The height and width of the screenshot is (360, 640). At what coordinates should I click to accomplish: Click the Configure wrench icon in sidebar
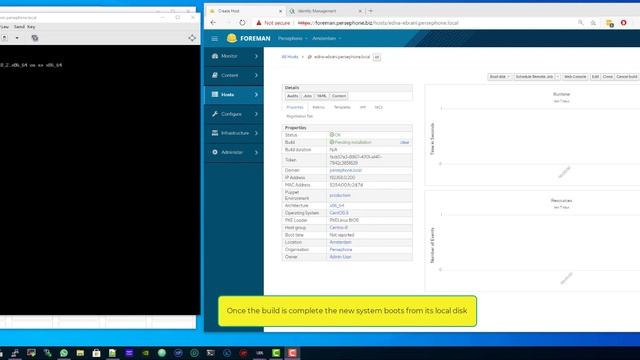coord(215,114)
